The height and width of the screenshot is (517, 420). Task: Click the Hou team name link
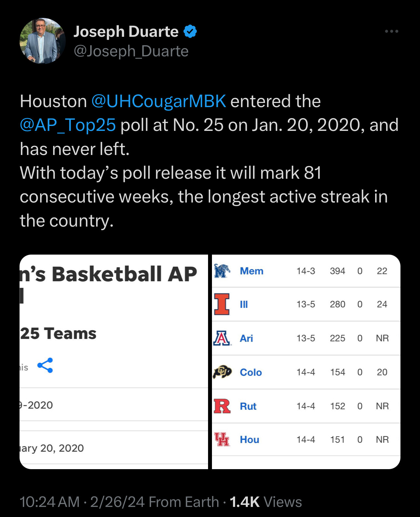[249, 440]
